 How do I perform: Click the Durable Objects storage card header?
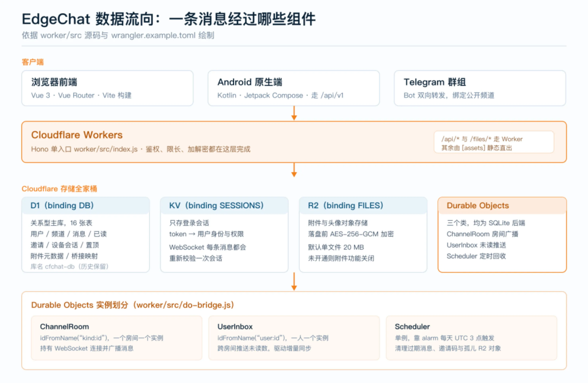point(502,205)
